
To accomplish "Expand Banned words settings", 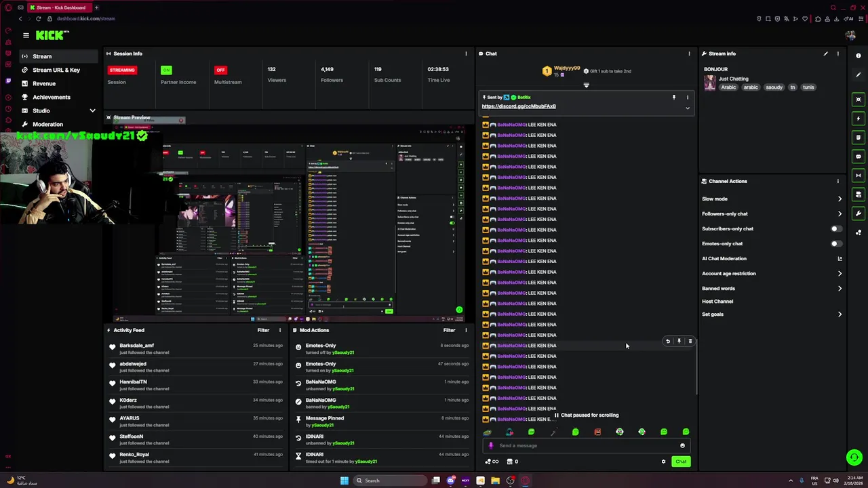I will pyautogui.click(x=840, y=289).
